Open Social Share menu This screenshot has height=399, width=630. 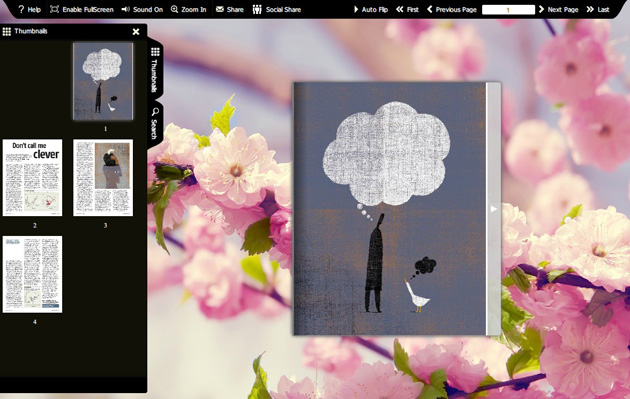click(x=276, y=9)
